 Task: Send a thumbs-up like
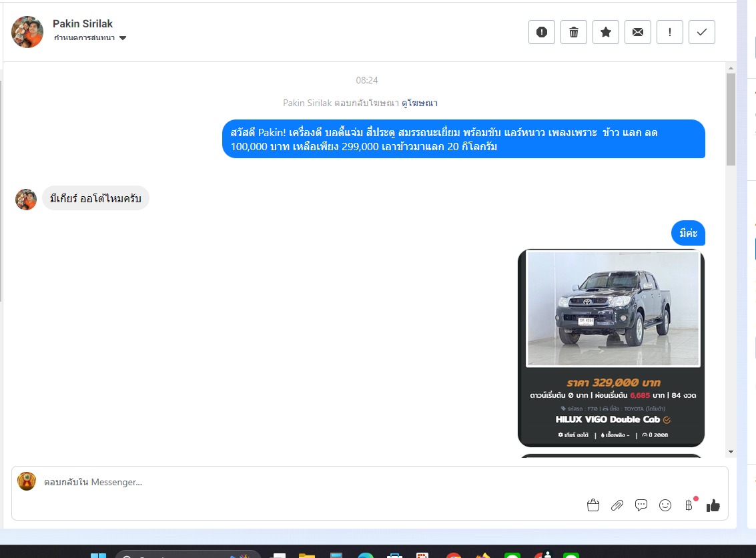click(x=713, y=505)
